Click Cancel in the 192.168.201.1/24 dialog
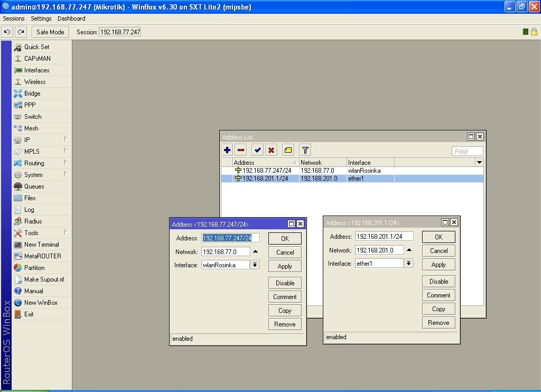The image size is (541, 392). pos(439,251)
